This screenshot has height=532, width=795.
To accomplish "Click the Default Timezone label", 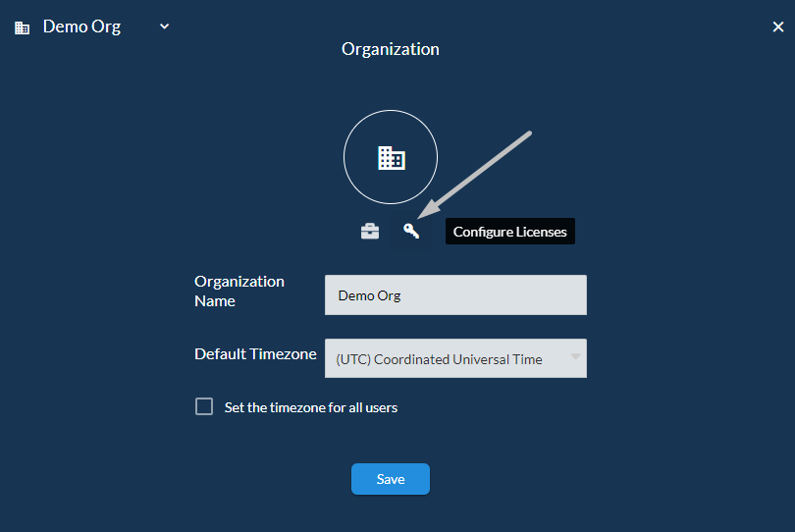I will (255, 354).
